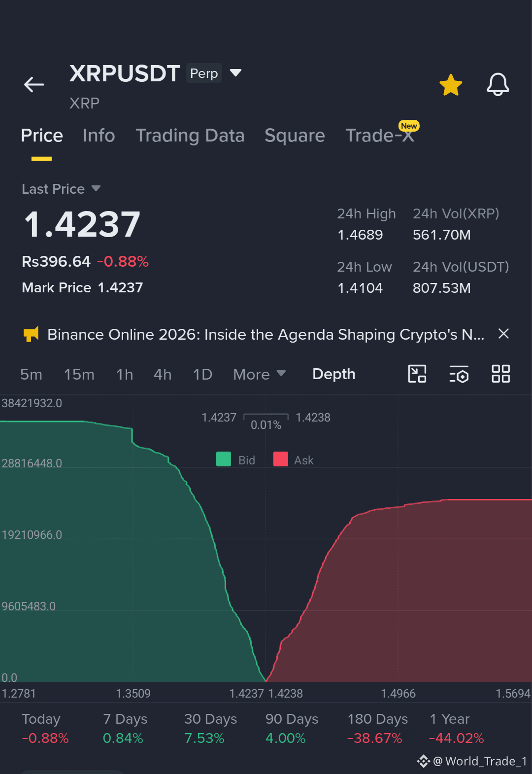Toggle the favorite star for XRPUSDT
532x774 pixels.
451,85
